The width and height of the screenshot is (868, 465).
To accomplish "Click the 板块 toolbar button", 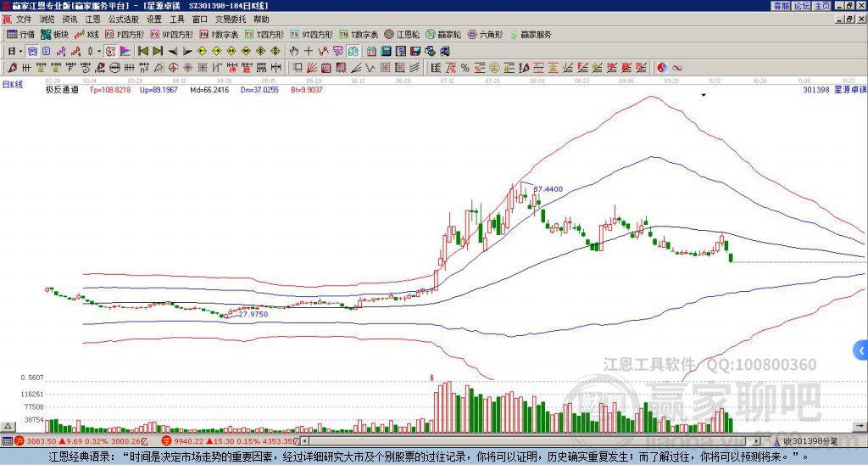I will click(x=55, y=34).
